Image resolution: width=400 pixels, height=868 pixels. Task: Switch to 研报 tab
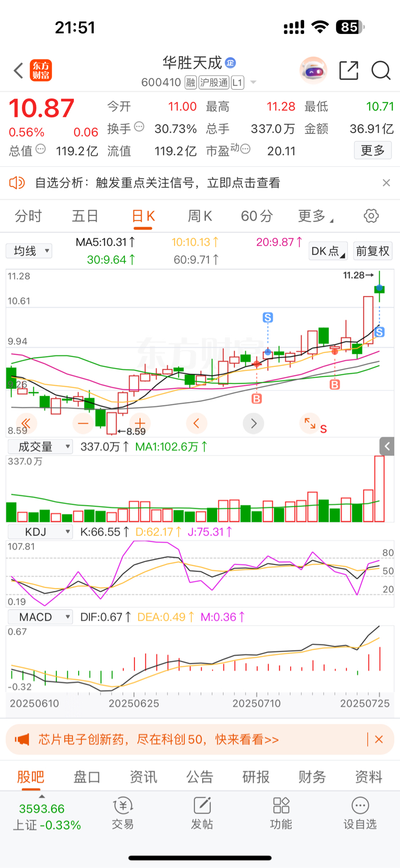[256, 777]
